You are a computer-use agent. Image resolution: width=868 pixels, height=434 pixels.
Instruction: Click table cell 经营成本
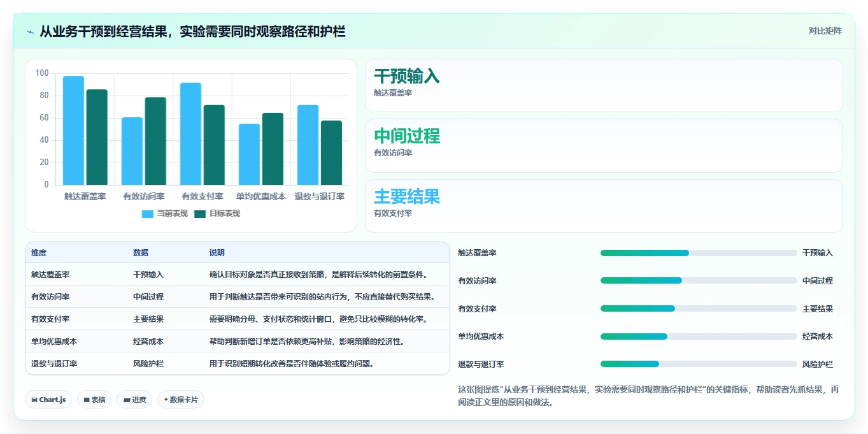click(148, 342)
